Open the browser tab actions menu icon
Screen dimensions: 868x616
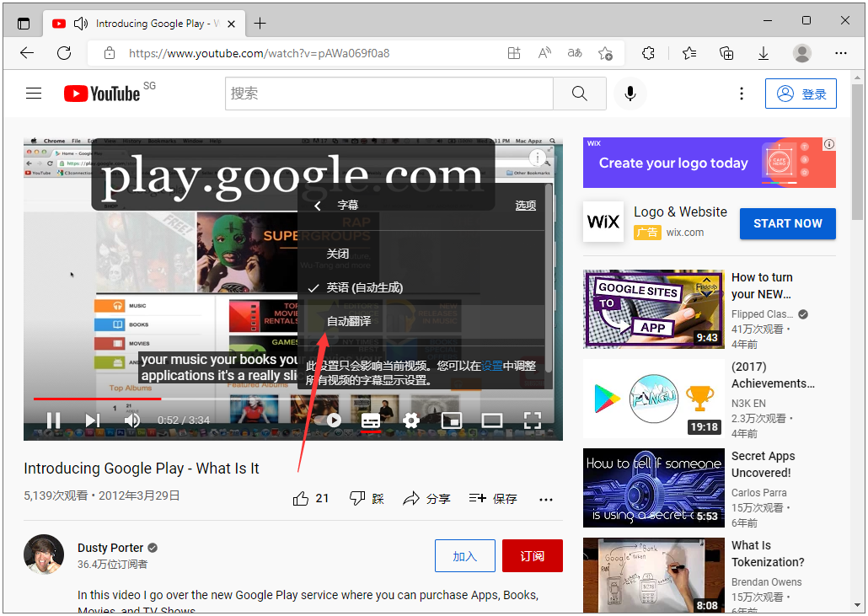(x=24, y=24)
